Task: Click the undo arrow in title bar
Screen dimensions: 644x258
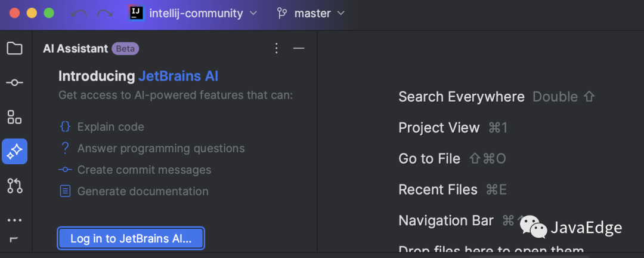Action: pyautogui.click(x=79, y=13)
